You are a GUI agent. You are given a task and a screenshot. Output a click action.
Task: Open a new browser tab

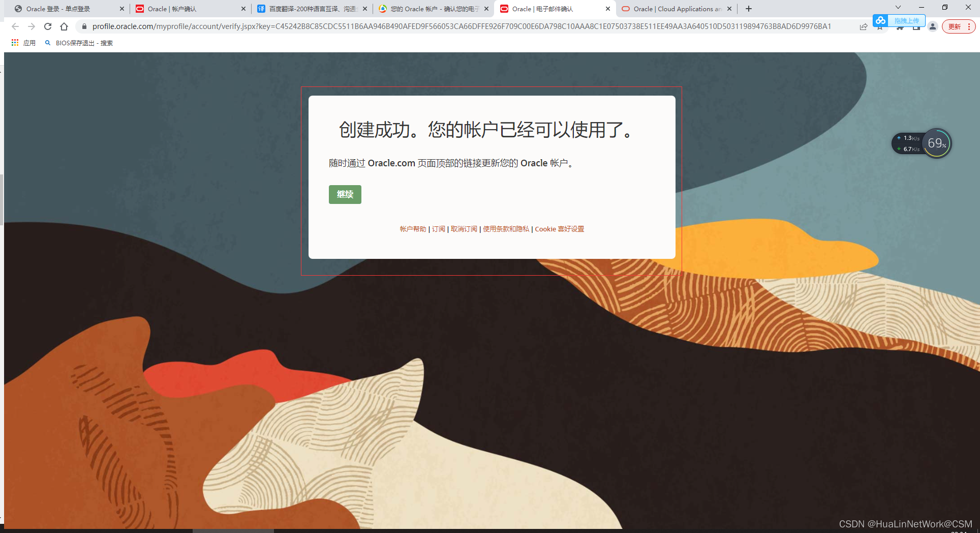(748, 9)
